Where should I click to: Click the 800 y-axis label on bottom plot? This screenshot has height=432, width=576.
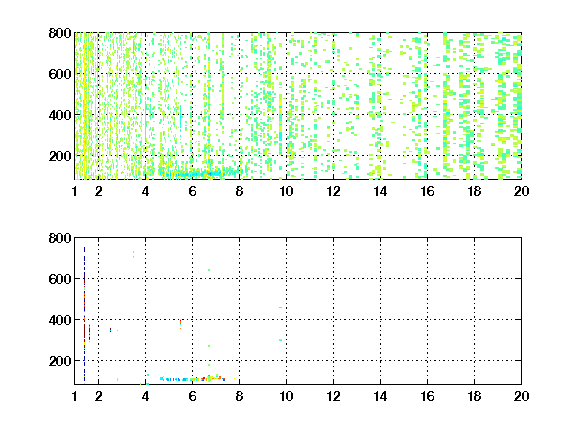pyautogui.click(x=60, y=238)
